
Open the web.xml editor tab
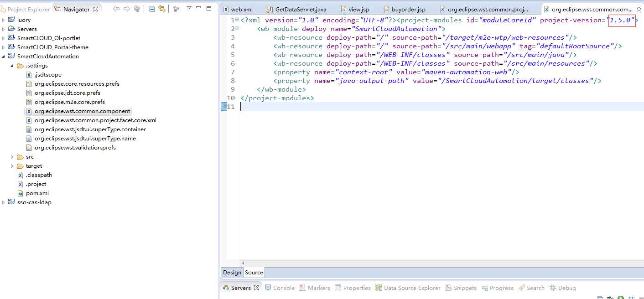point(238,9)
